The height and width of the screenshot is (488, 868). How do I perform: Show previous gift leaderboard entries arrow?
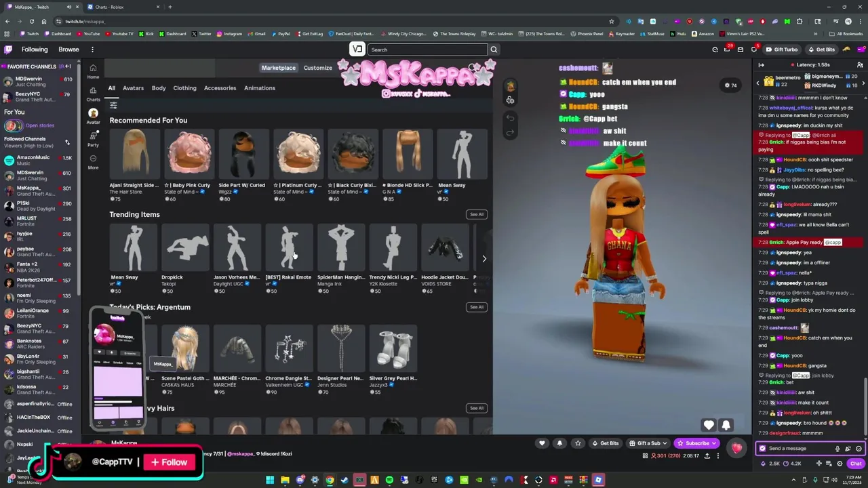(x=757, y=82)
